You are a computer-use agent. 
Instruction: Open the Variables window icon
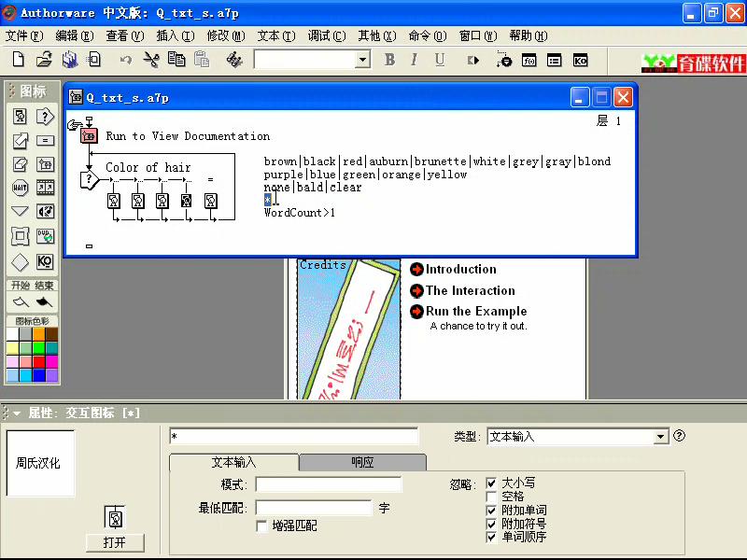[554, 61]
